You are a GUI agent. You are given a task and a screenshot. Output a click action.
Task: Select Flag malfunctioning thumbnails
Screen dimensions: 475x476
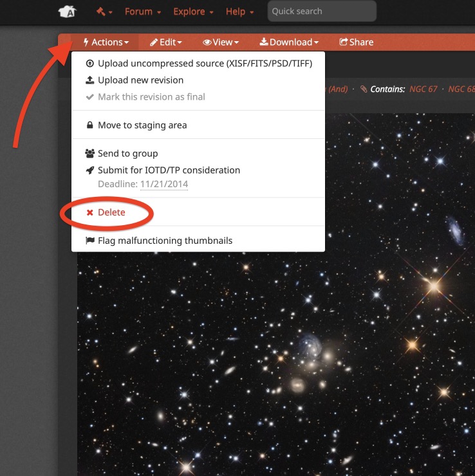tap(198, 241)
